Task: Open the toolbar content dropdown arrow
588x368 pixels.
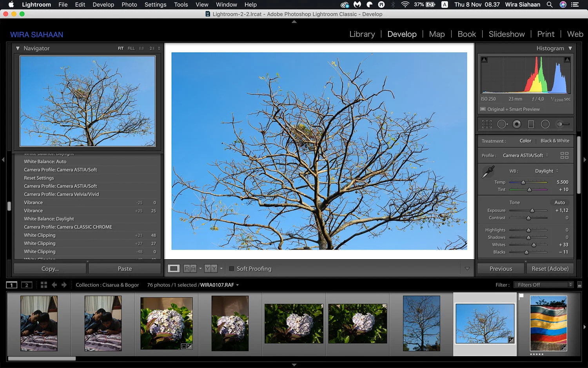Action: [467, 269]
